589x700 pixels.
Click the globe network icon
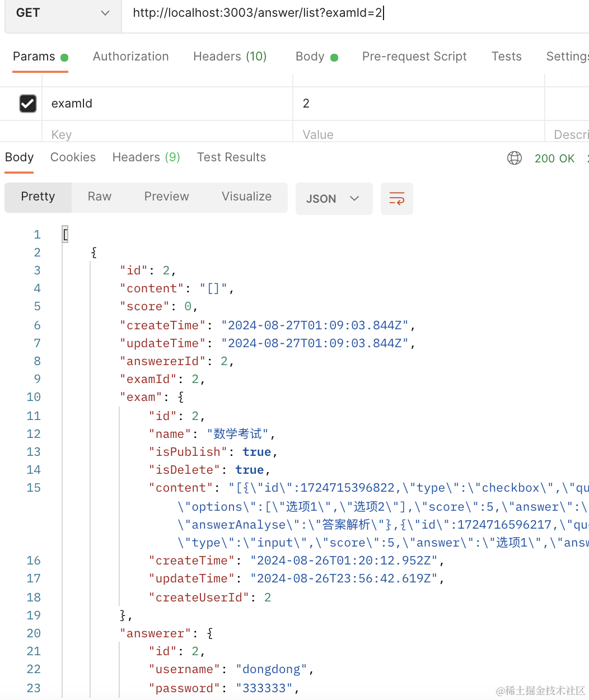[514, 158]
